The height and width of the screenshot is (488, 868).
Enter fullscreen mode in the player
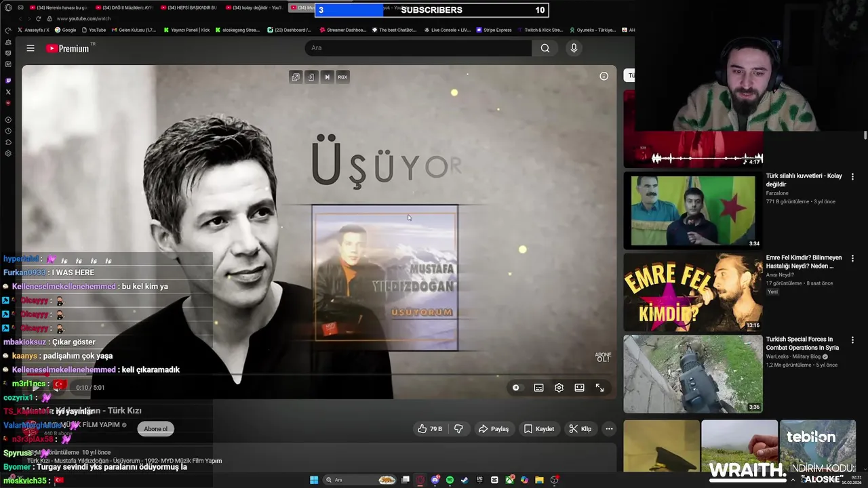(x=599, y=388)
